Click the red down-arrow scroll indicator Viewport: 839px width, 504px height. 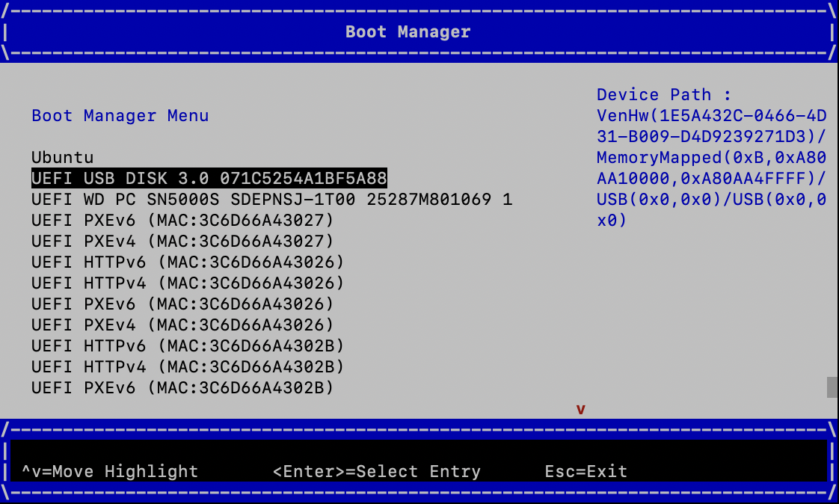click(x=582, y=409)
